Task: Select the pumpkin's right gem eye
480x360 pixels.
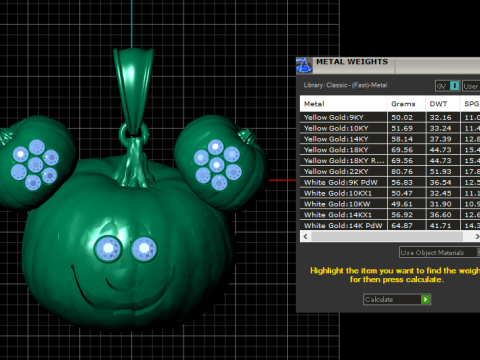Action: point(144,248)
